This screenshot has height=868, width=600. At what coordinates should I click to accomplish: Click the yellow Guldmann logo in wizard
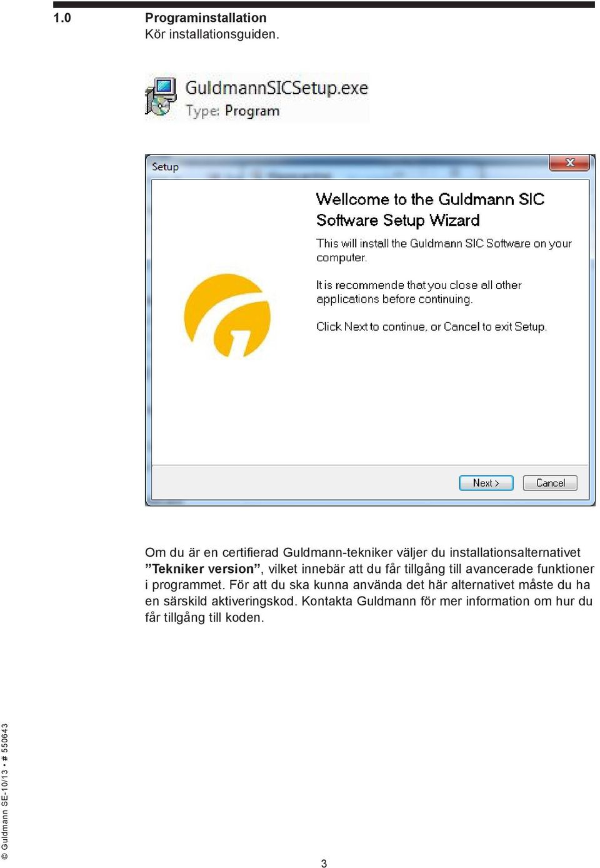(228, 316)
